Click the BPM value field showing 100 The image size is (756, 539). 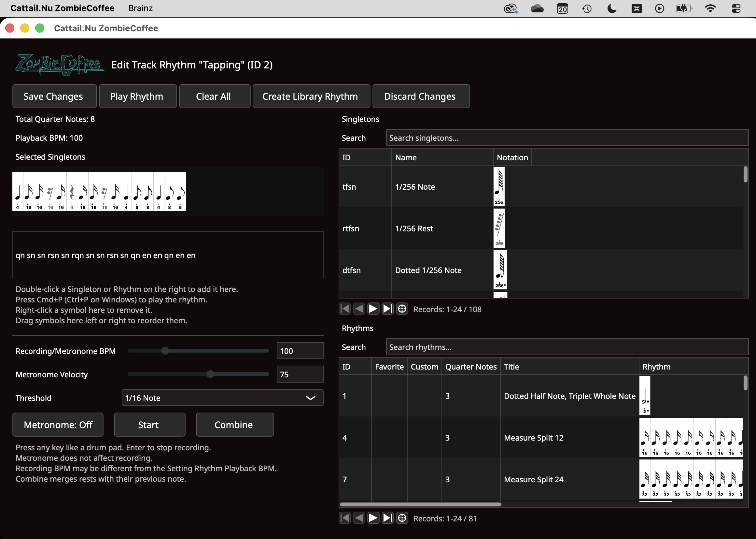[x=300, y=351]
